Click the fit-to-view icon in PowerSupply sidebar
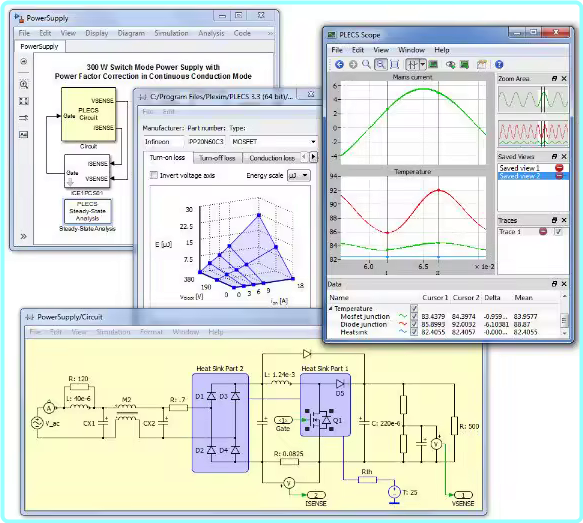Image resolution: width=583 pixels, height=523 pixels. click(24, 101)
